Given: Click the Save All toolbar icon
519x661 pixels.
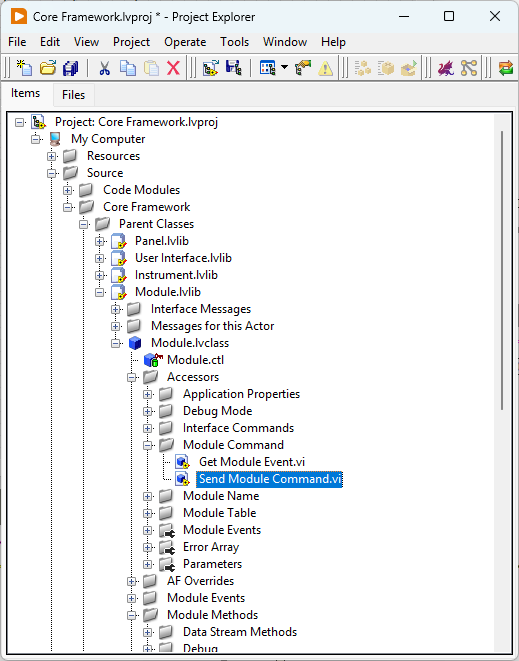Looking at the screenshot, I should pos(70,67).
